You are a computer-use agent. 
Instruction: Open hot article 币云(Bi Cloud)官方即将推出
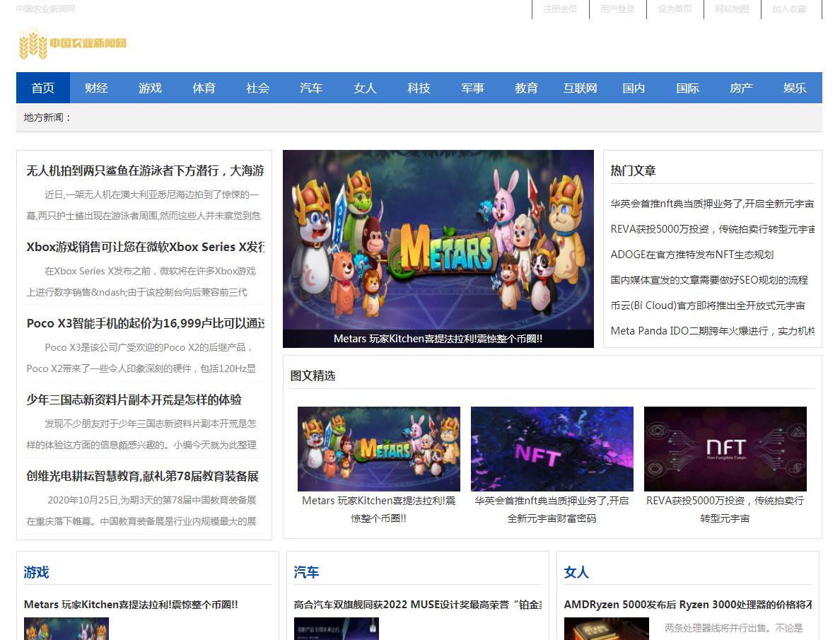[x=708, y=306]
